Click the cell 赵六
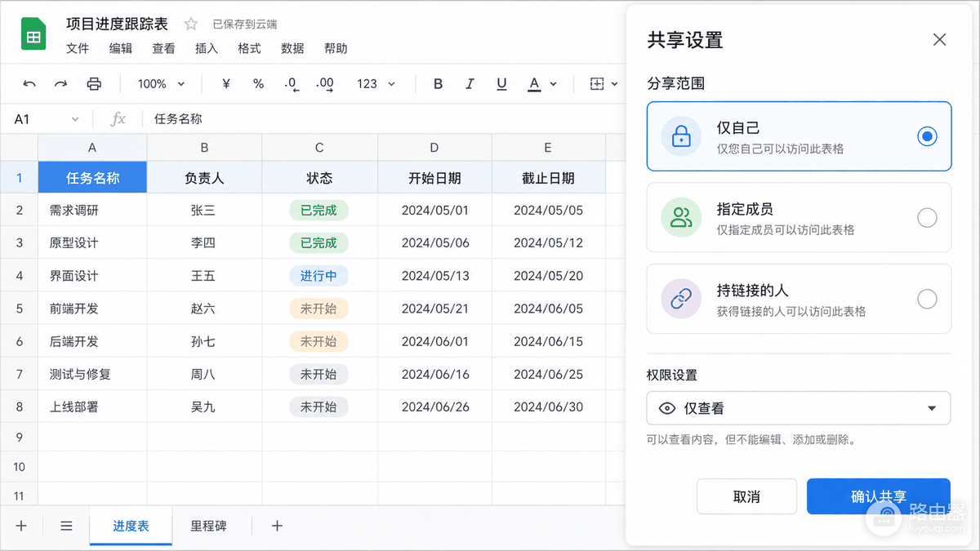 point(204,309)
